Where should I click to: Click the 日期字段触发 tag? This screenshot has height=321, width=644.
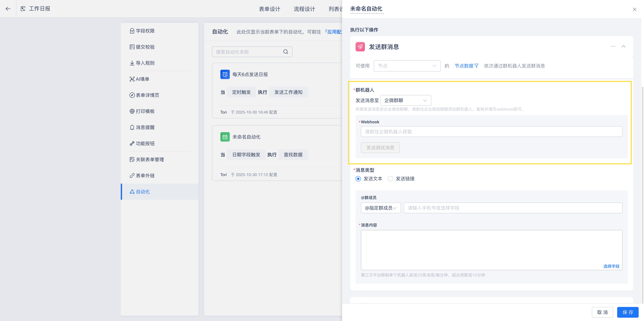tap(246, 155)
